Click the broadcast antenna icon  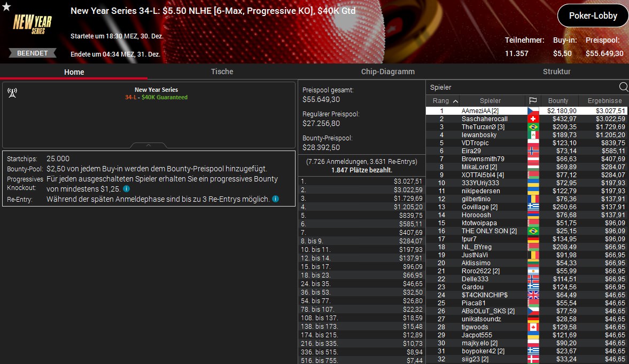(12, 93)
